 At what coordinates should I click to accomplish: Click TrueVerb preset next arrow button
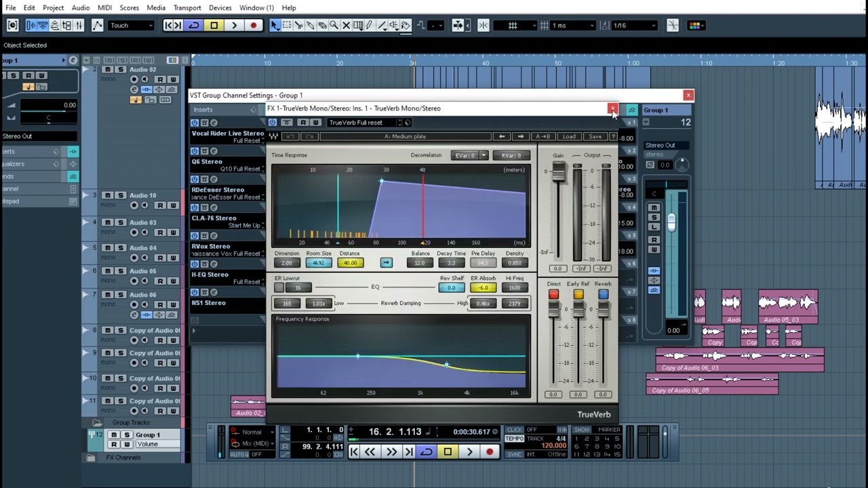(520, 136)
